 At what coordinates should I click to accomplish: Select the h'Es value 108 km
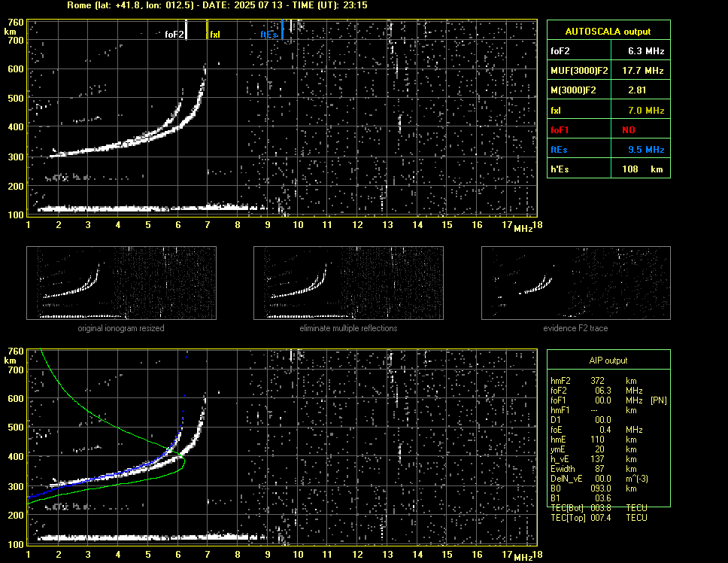coord(642,169)
